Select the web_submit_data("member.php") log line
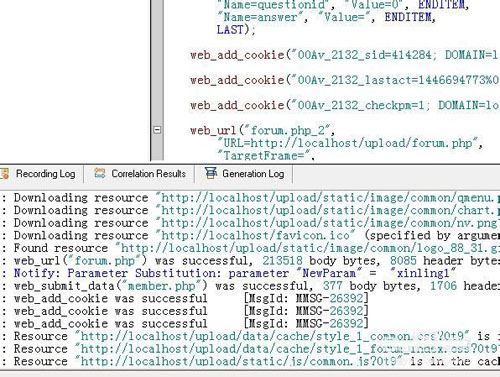500x377 pixels. click(250, 286)
